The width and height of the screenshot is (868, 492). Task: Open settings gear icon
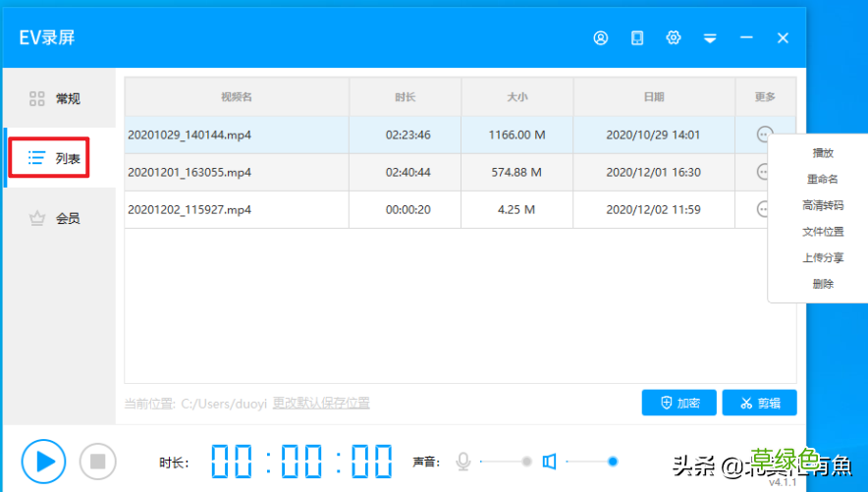point(674,37)
